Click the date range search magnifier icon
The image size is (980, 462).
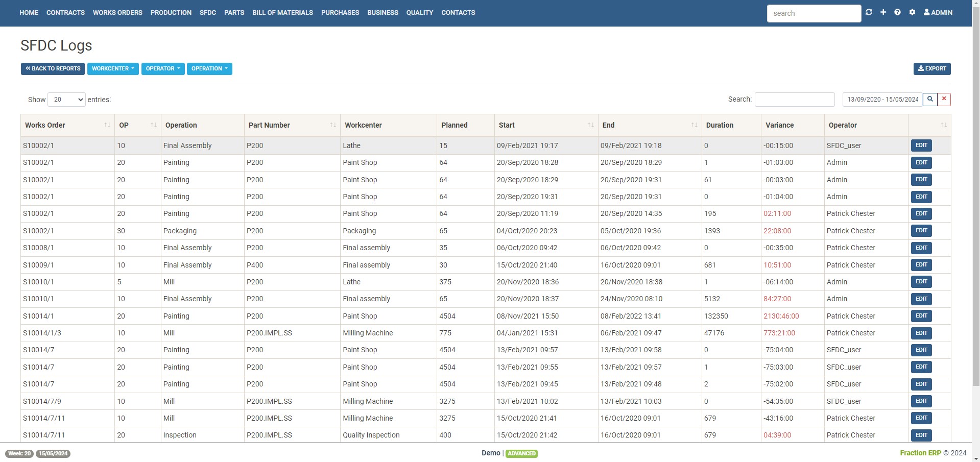[930, 99]
